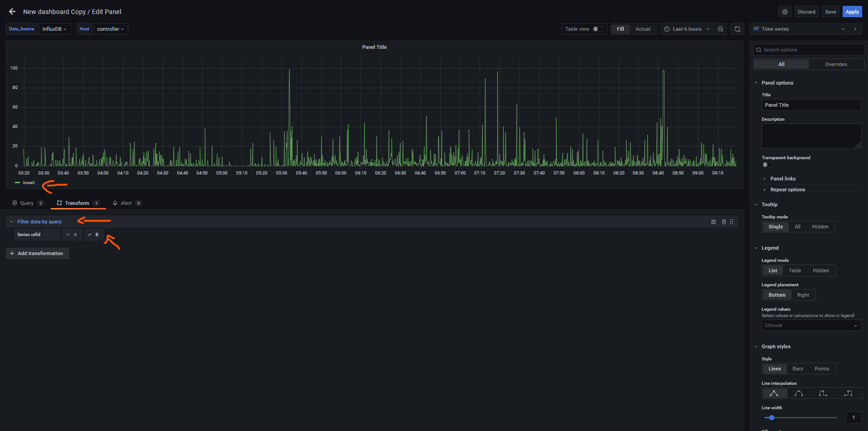Expand the Panel links section
This screenshot has width=868, height=431.
tap(783, 179)
